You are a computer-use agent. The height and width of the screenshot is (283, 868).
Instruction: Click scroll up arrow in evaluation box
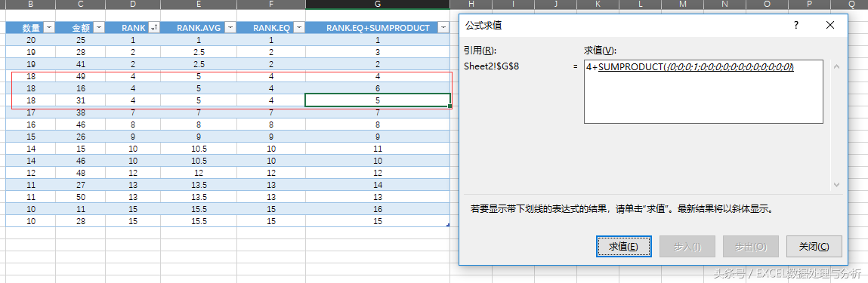point(836,67)
